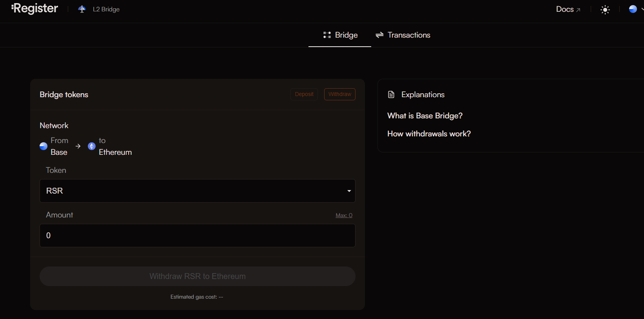
Task: Toggle light mode with sun icon
Action: coord(605,10)
